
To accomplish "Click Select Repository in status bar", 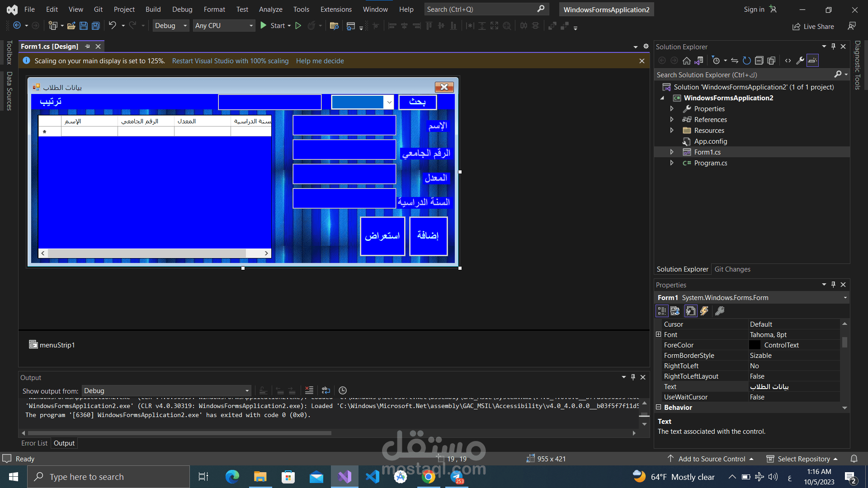I will (x=802, y=459).
